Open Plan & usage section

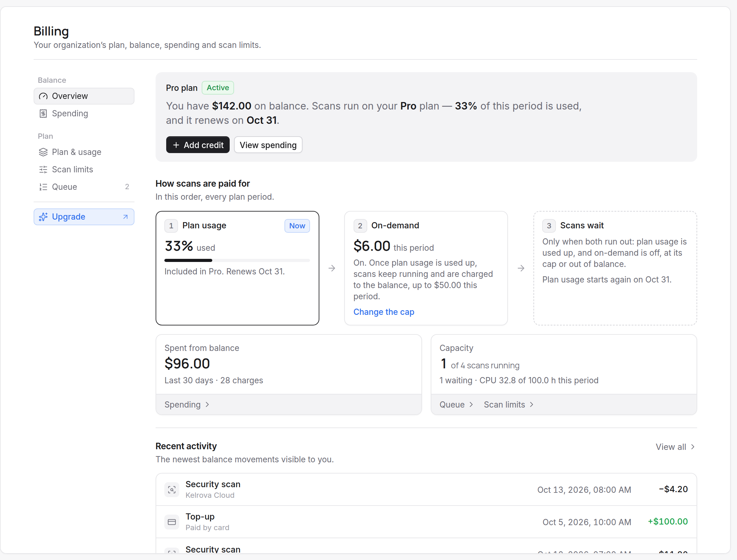coord(84,152)
